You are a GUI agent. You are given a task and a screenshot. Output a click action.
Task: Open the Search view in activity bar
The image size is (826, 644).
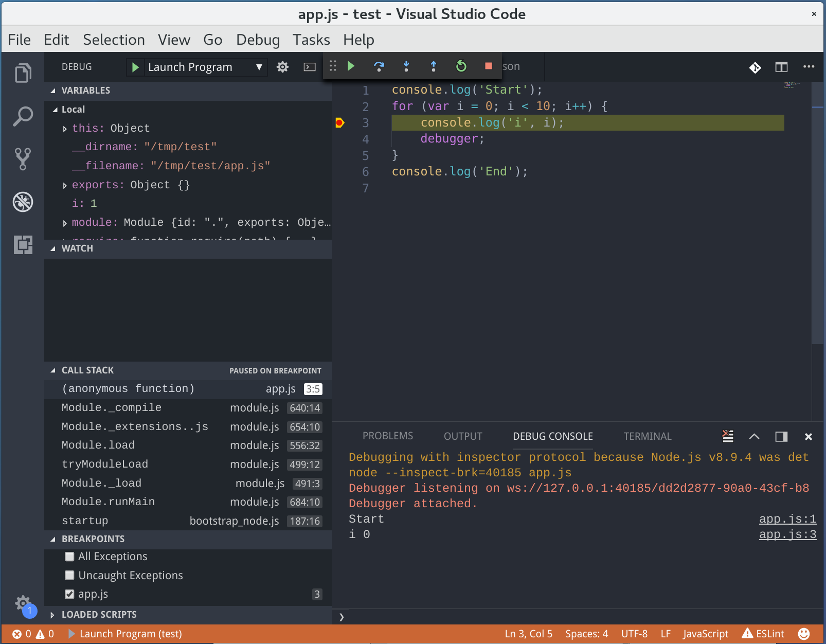click(x=23, y=117)
